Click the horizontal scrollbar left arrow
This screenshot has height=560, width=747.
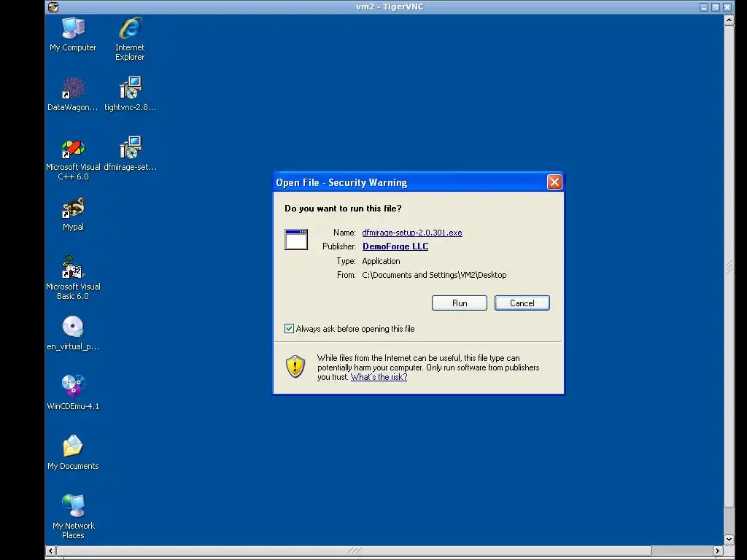click(50, 551)
